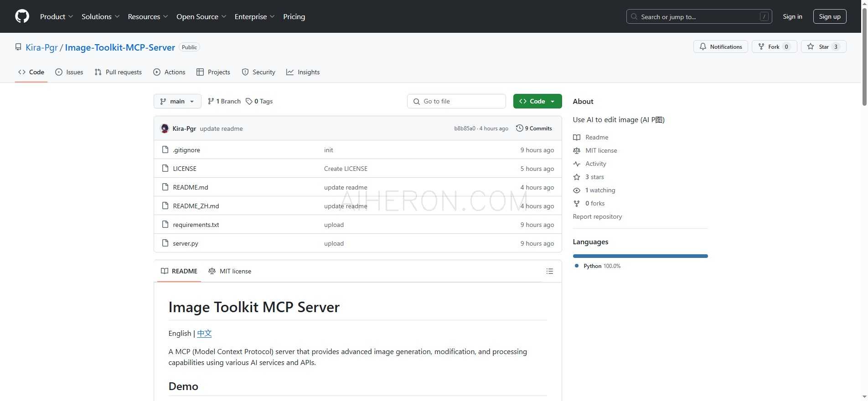Open the b8b85a0 commit hash

click(x=465, y=129)
